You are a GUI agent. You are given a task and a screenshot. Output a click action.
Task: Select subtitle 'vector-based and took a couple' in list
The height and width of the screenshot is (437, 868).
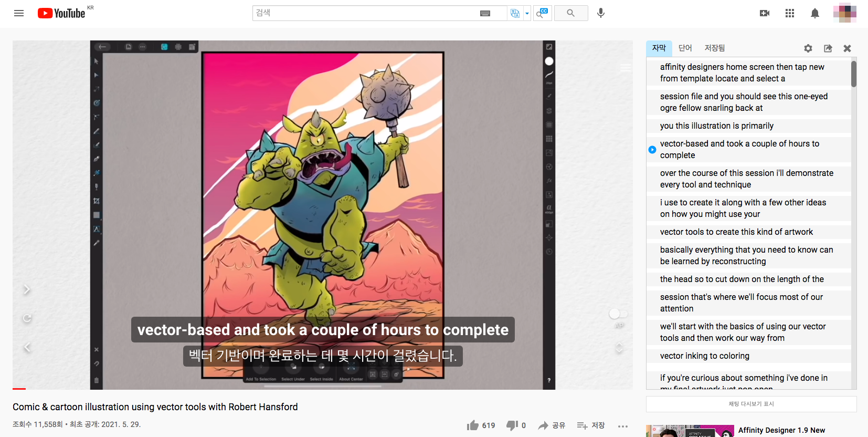[x=749, y=149]
